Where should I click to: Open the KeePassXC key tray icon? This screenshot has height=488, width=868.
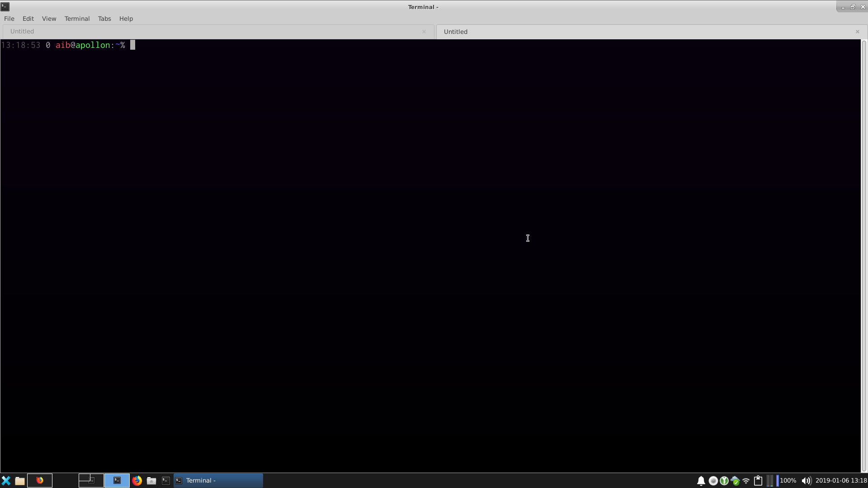[724, 480]
